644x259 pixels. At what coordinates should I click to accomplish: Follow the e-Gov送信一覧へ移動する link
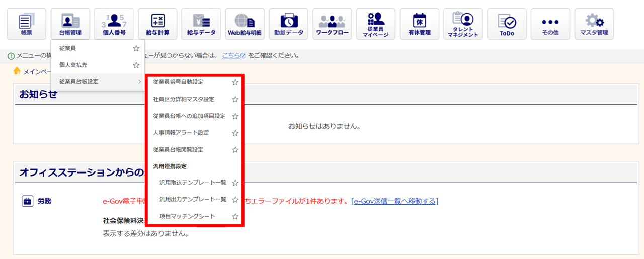(394, 201)
